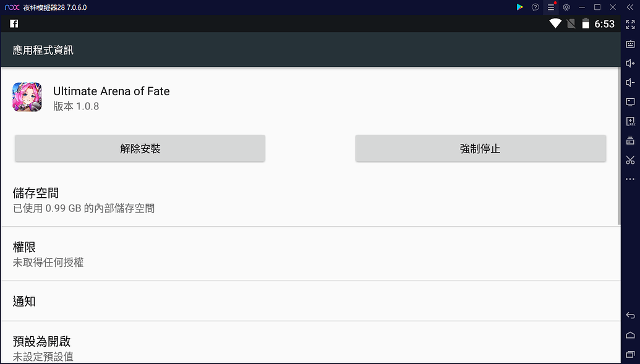This screenshot has width=640, height=364.
Task: Click the Facebook icon in the status bar
Action: [13, 23]
